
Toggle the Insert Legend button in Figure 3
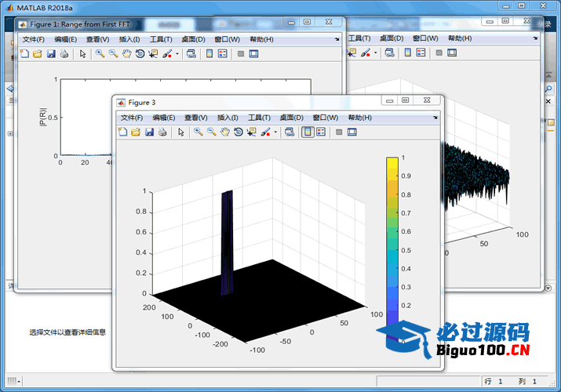tap(321, 132)
